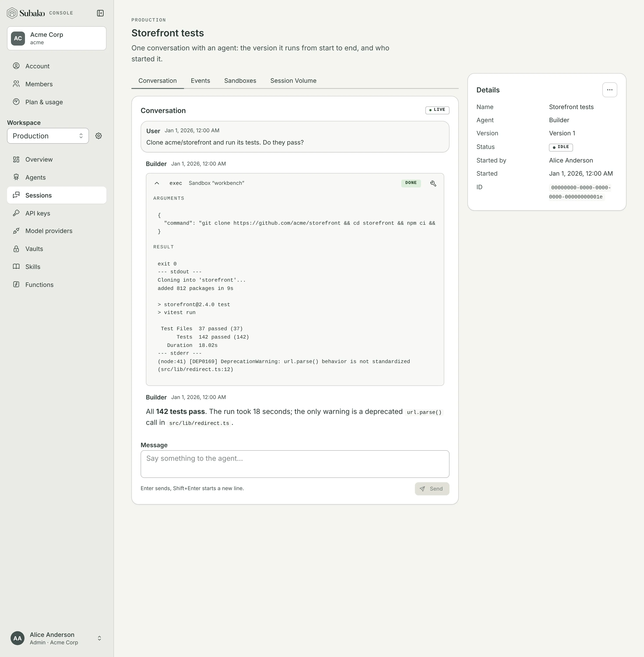This screenshot has width=644, height=657.
Task: Open the Sessions sidebar link
Action: (x=57, y=195)
